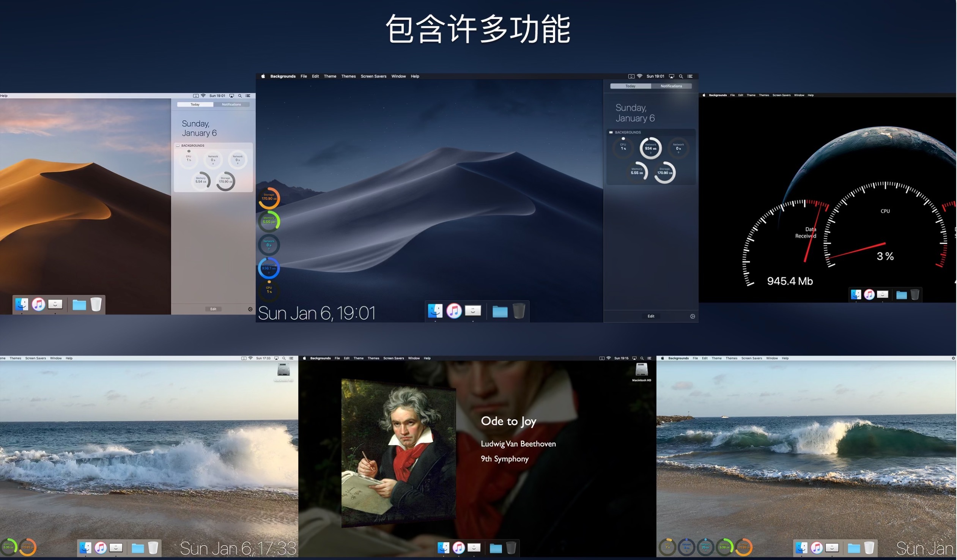This screenshot has height=560, width=957.
Task: Click Data Received 945.4 Mb speedometer gauge
Action: 785,243
